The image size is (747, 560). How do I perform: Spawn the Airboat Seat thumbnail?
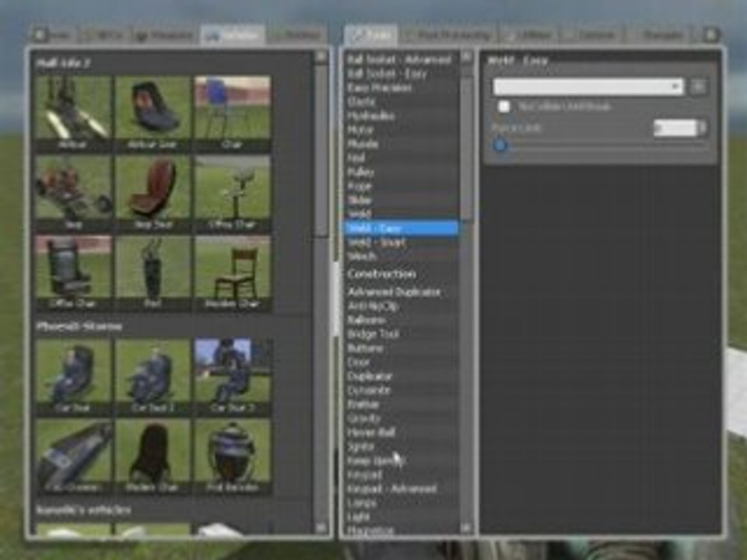[153, 114]
